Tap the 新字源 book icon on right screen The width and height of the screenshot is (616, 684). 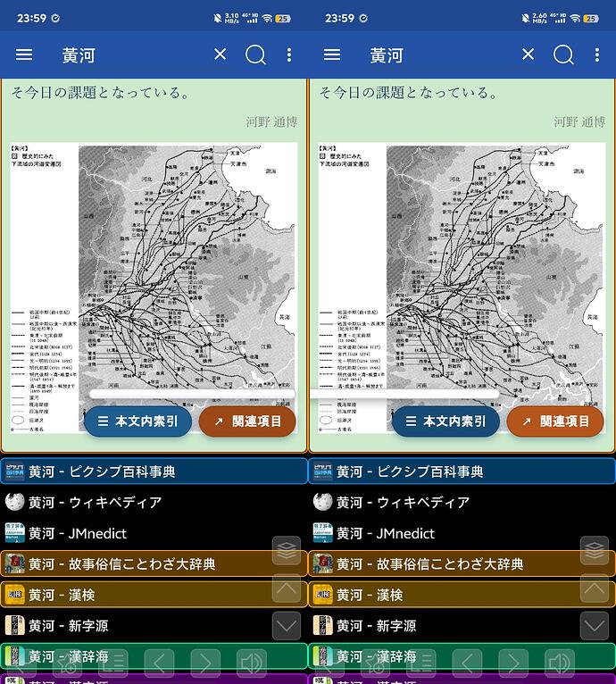pyautogui.click(x=323, y=626)
